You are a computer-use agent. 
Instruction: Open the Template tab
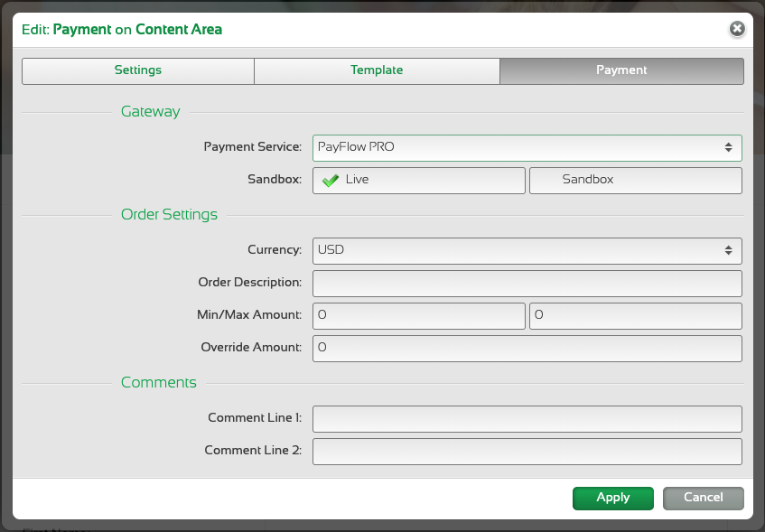click(x=377, y=70)
